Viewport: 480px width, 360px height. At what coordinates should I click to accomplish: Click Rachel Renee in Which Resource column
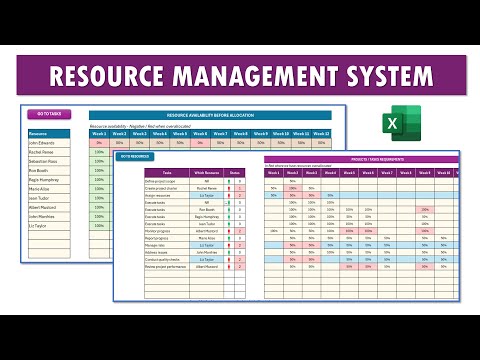207,188
